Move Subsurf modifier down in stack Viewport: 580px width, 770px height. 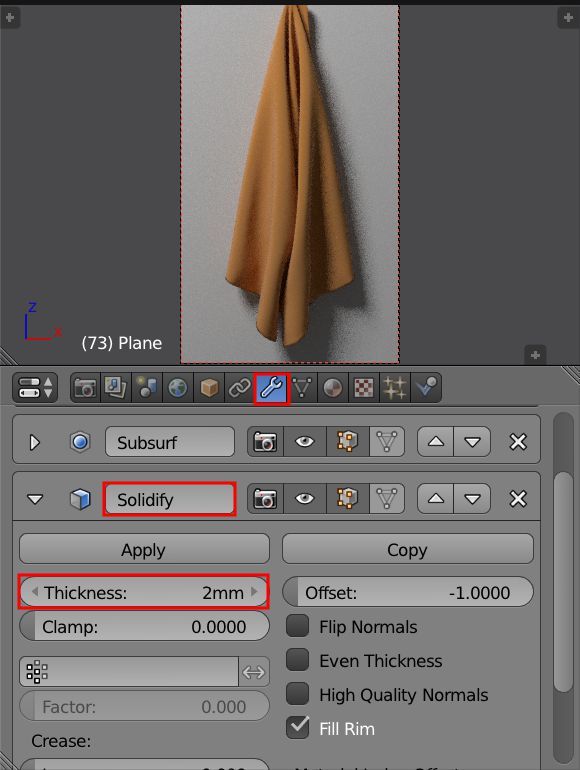tap(472, 442)
